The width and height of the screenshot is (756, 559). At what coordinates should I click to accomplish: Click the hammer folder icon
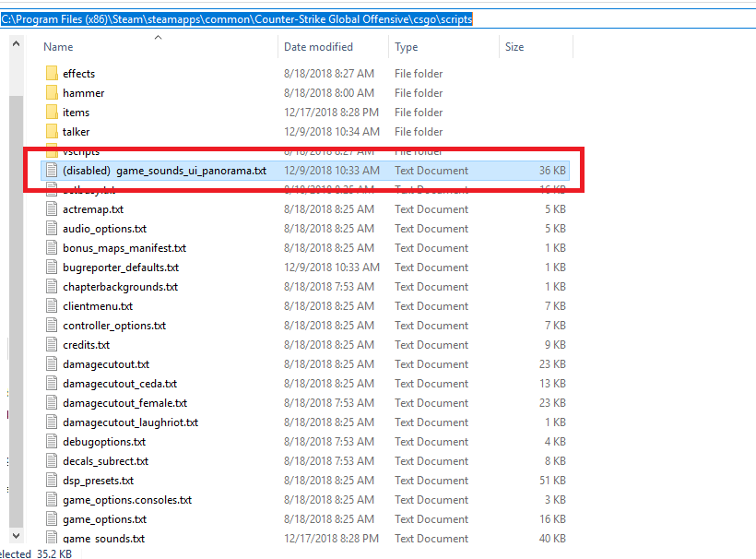point(52,92)
